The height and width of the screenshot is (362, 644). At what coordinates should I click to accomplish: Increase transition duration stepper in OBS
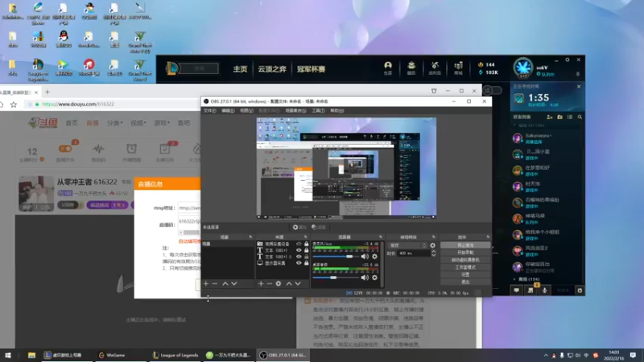pyautogui.click(x=433, y=252)
